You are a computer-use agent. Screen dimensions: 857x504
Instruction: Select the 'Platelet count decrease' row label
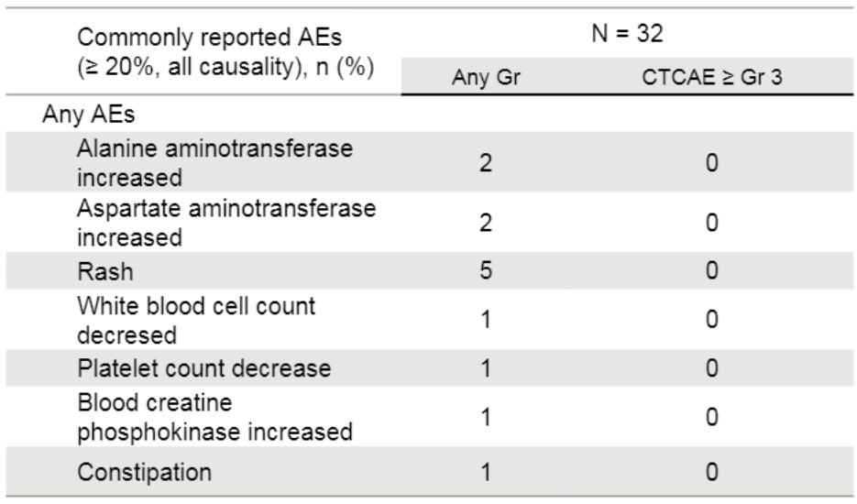[204, 368]
